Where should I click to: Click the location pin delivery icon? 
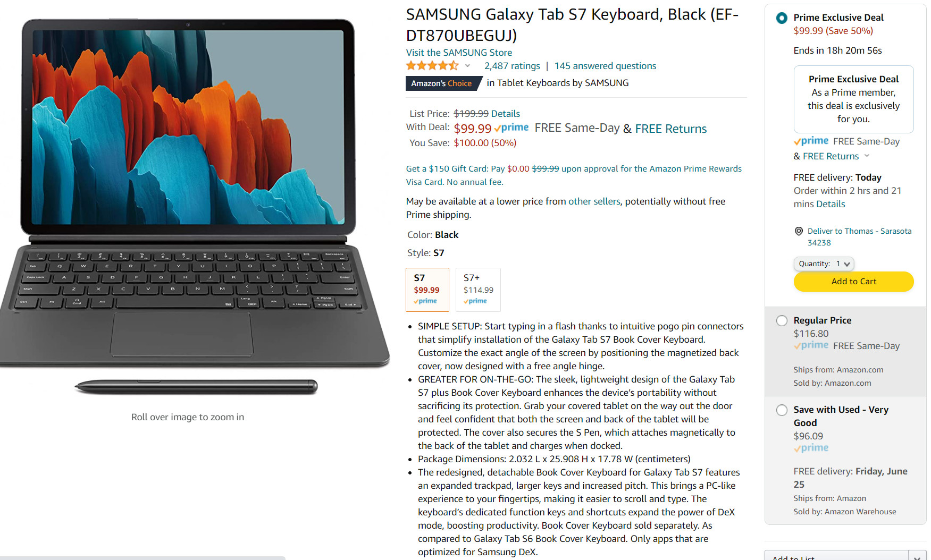pos(799,231)
